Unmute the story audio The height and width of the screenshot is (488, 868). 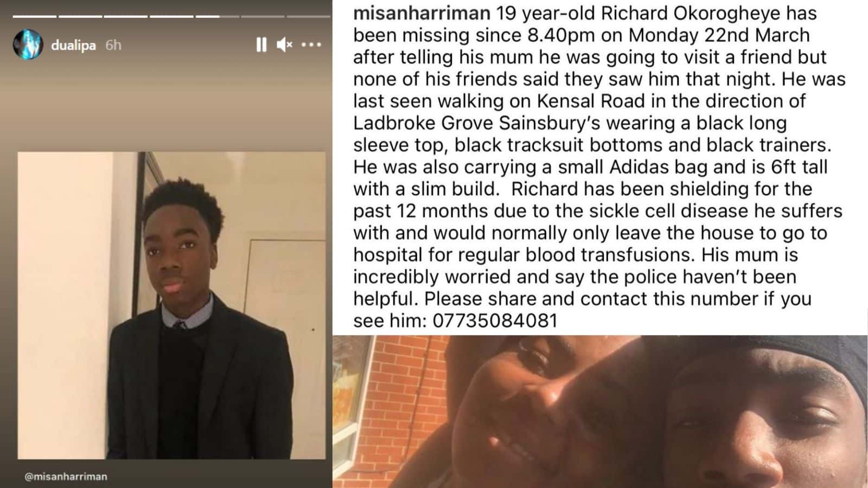284,44
